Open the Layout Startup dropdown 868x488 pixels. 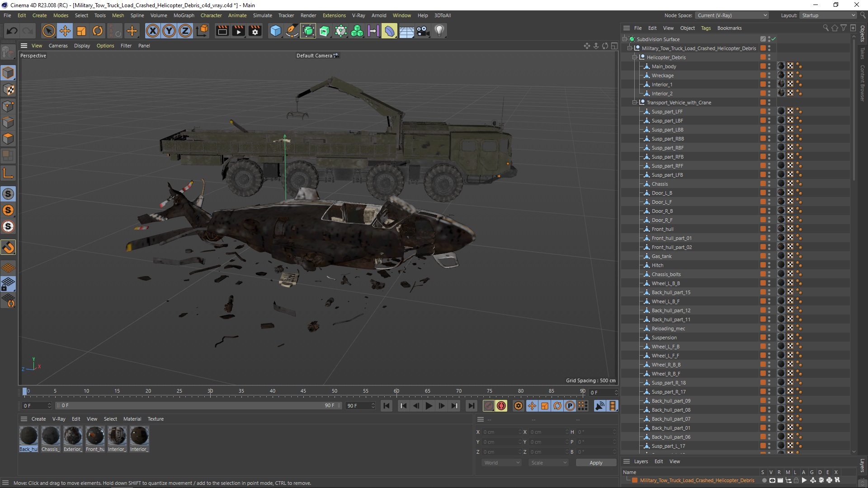coord(828,15)
